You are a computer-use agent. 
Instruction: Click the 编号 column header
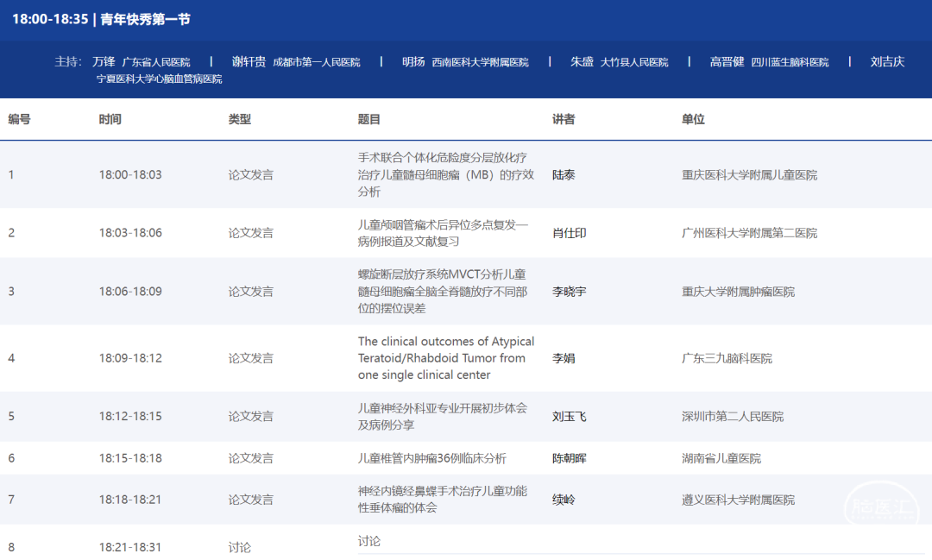click(19, 119)
